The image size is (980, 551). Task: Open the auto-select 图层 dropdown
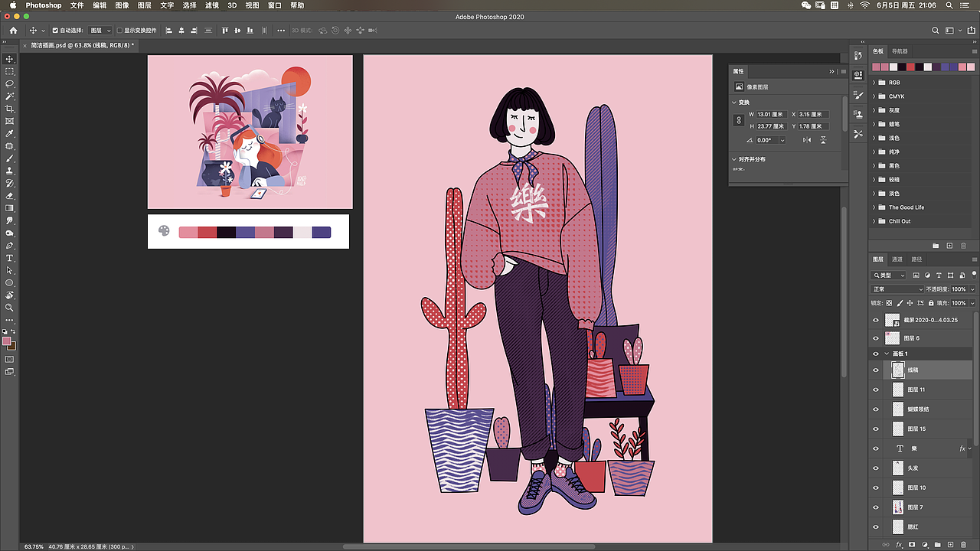[100, 31]
